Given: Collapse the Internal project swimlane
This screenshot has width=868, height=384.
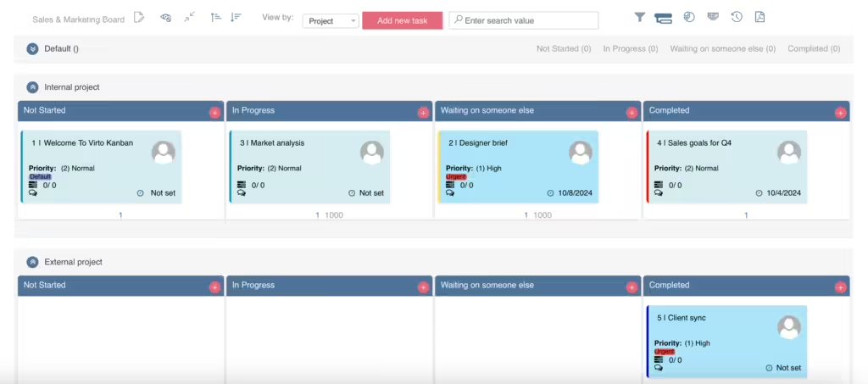Looking at the screenshot, I should pos(33,87).
